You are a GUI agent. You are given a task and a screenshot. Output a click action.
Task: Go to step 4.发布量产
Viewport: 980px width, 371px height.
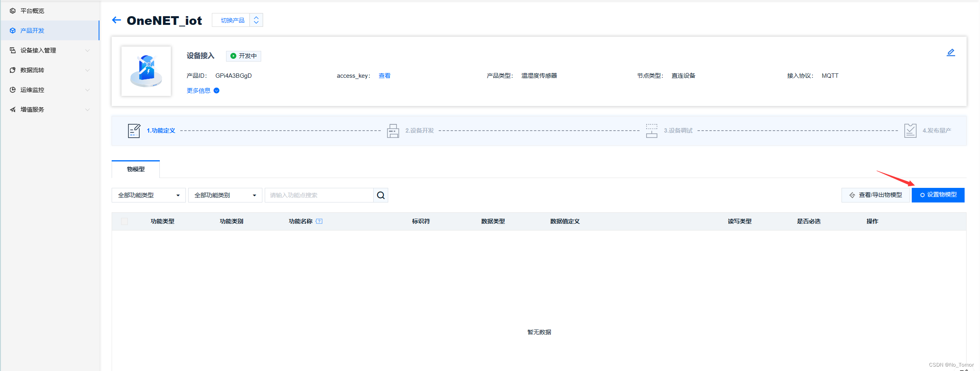click(x=937, y=131)
